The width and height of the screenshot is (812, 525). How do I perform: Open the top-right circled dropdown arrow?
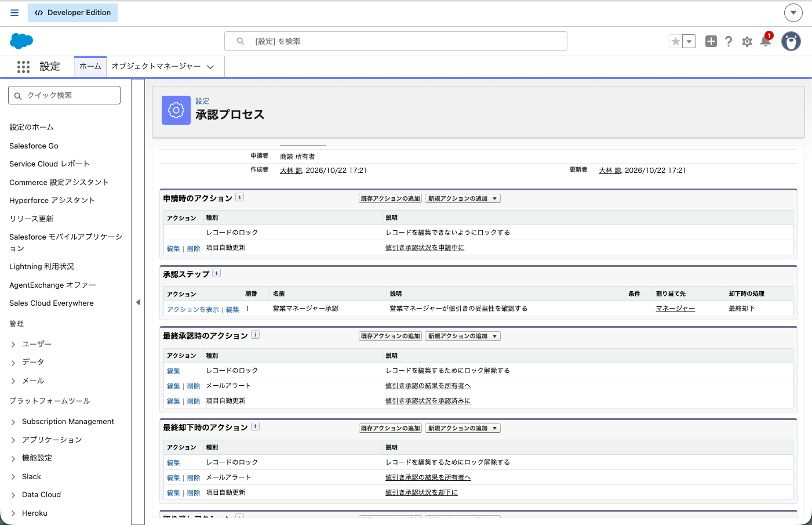[x=793, y=12]
